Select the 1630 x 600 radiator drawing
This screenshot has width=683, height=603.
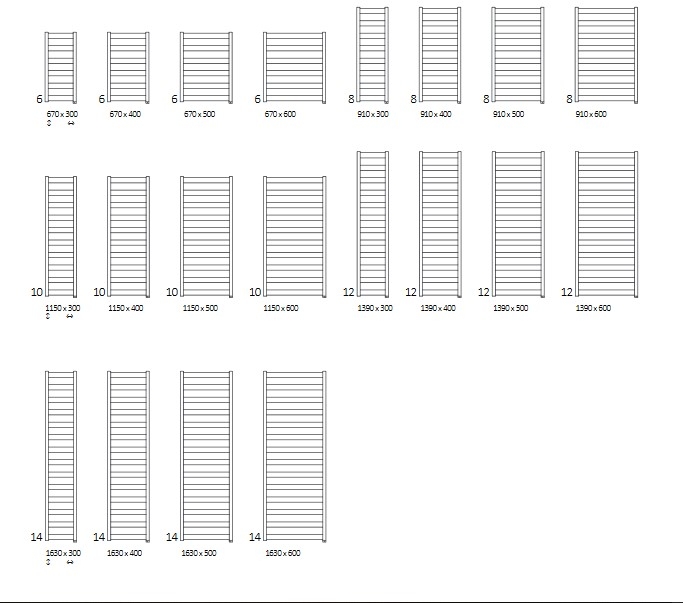pyautogui.click(x=294, y=457)
